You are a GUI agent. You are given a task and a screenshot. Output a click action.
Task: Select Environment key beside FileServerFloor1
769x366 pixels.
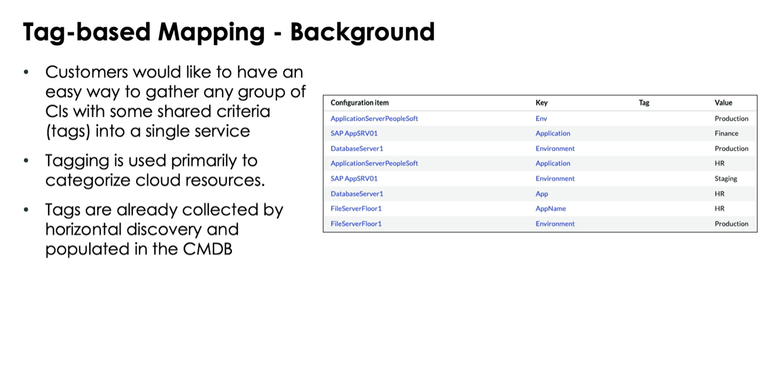coord(555,224)
